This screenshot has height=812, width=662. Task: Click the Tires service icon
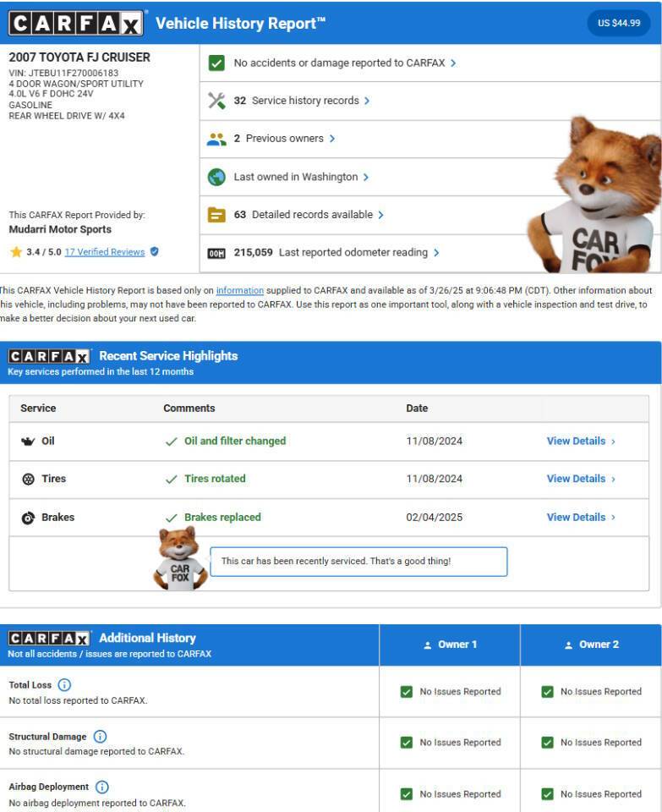29,479
